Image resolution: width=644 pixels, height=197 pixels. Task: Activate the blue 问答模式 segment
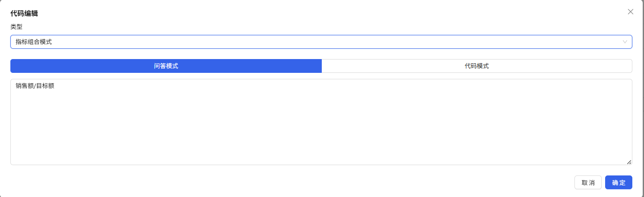point(166,66)
